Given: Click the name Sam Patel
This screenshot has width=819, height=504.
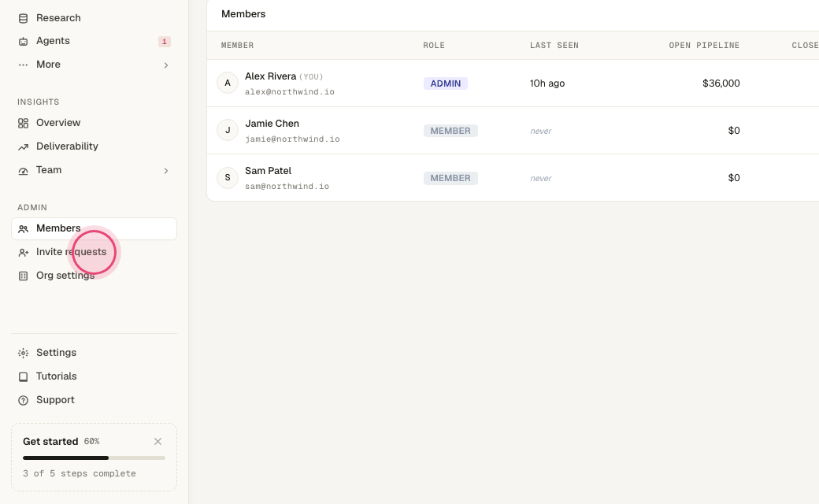Looking at the screenshot, I should coord(268,171).
